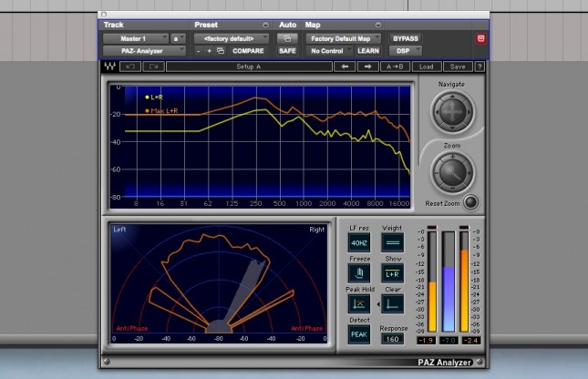
Task: Toggle the BYPASS button
Action: click(x=406, y=39)
